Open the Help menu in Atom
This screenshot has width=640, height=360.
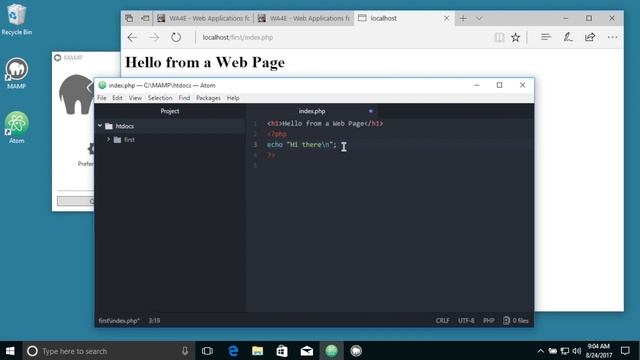click(233, 98)
